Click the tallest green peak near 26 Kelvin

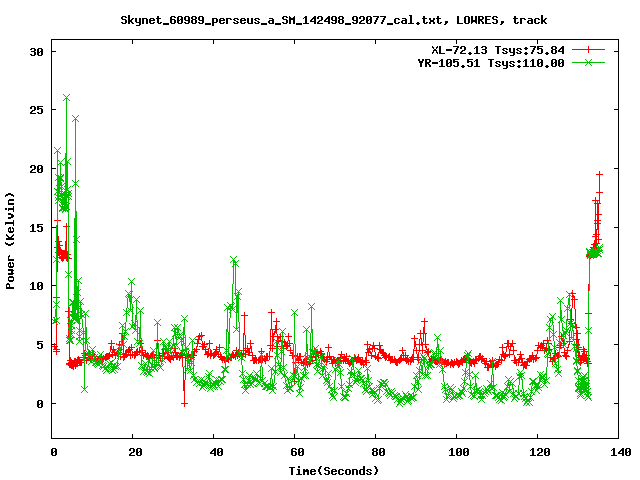pos(66,98)
